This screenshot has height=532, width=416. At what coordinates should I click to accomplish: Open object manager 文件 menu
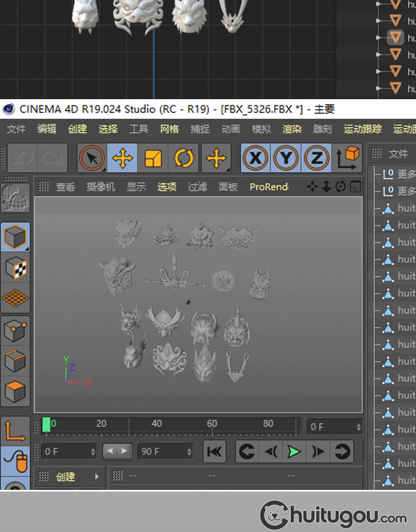(x=398, y=154)
